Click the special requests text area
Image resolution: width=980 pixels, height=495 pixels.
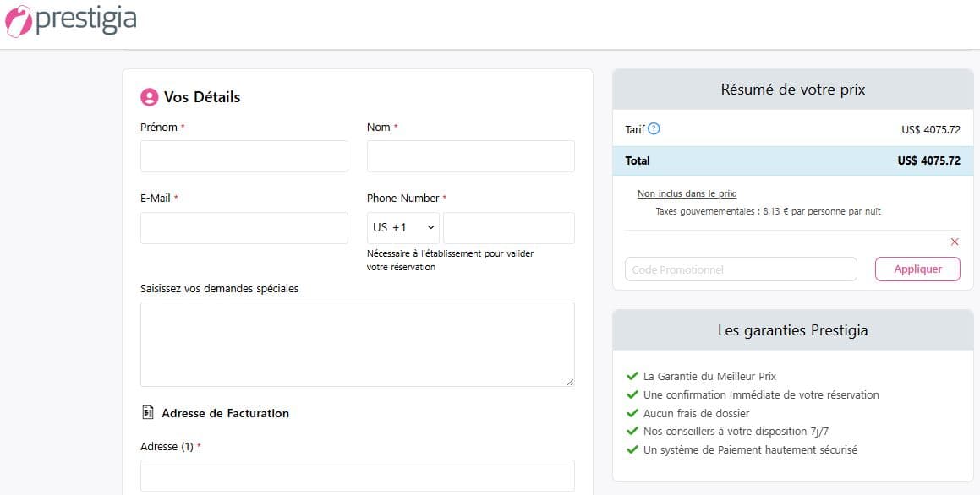357,344
